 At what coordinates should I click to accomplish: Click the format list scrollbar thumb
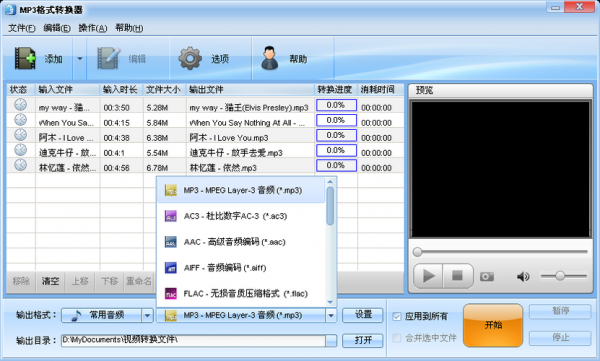(330, 206)
